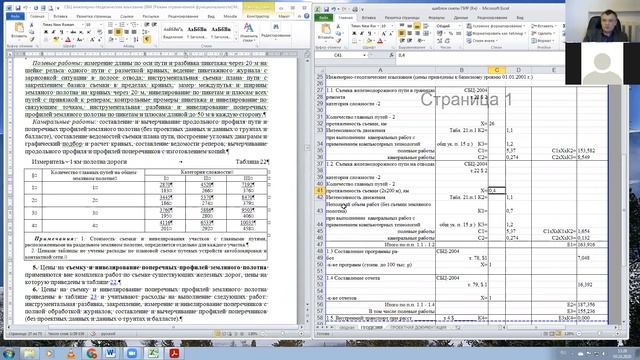The width and height of the screenshot is (640, 360).
Task: Click Save icon in Excel quick access toolbar
Action: pyautogui.click(x=326, y=9)
